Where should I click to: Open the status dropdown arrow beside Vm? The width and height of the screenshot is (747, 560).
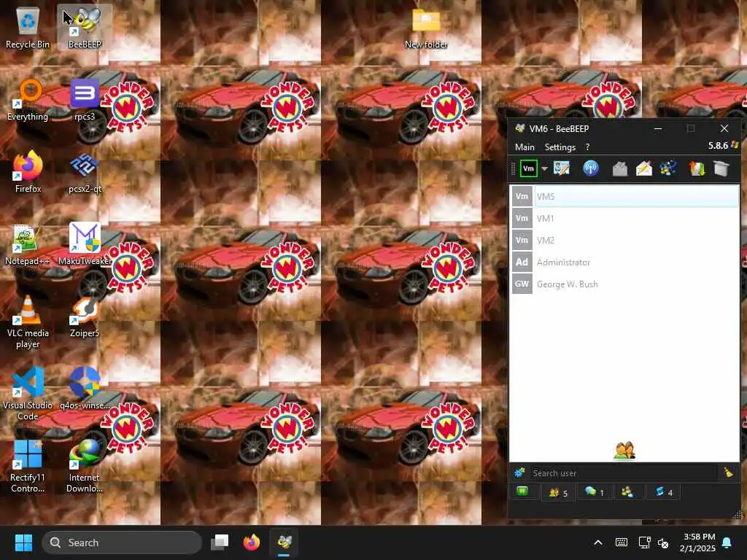[544, 168]
